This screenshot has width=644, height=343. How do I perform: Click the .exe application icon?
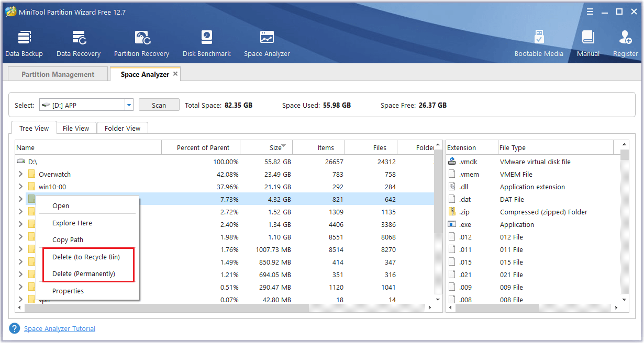click(452, 224)
